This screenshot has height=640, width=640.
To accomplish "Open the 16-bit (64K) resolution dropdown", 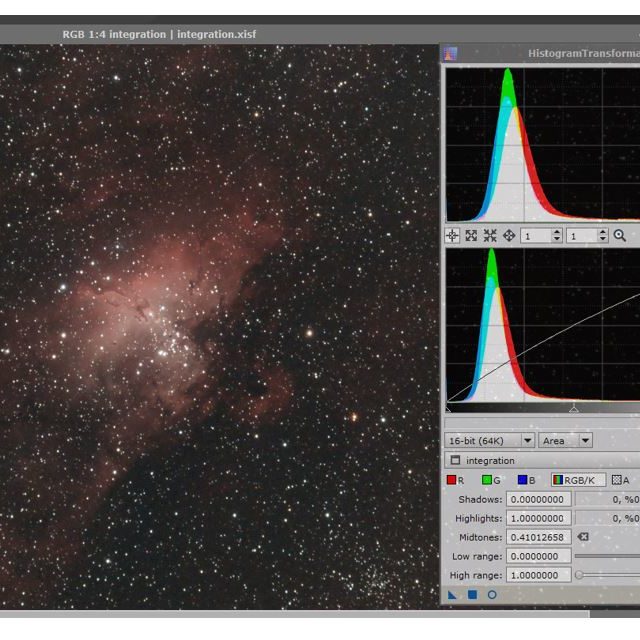I will click(x=489, y=441).
